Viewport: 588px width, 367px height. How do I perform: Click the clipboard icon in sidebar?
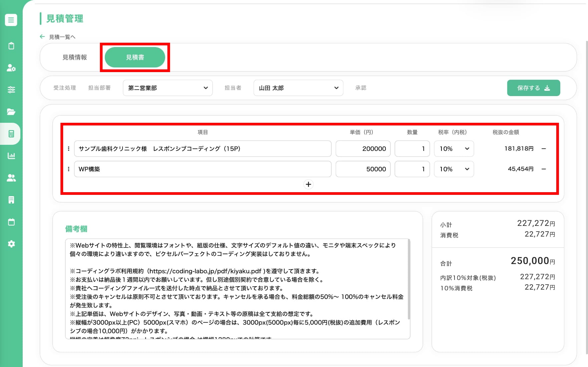(11, 46)
